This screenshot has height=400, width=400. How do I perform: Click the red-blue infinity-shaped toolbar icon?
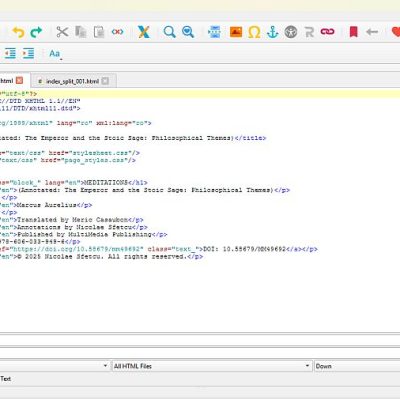[x=117, y=32]
